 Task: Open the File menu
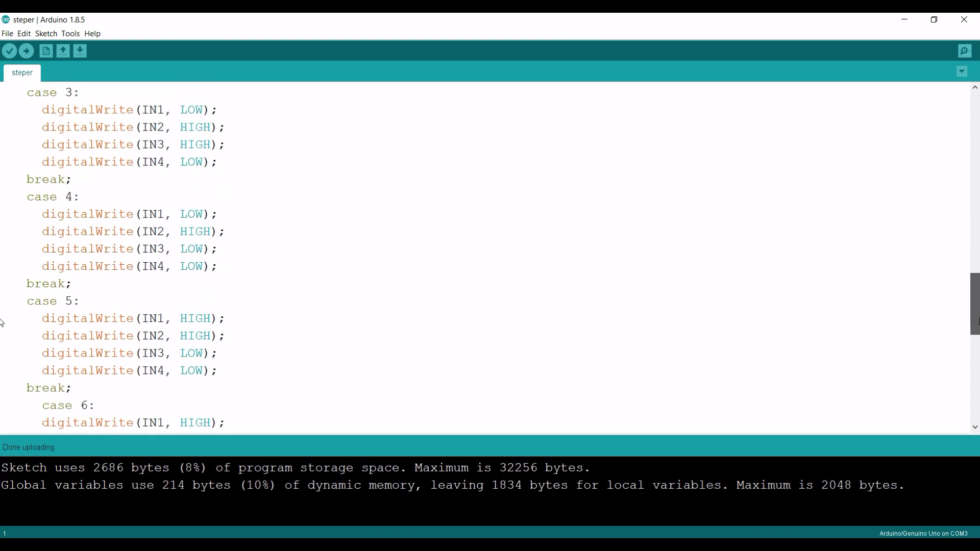point(7,34)
